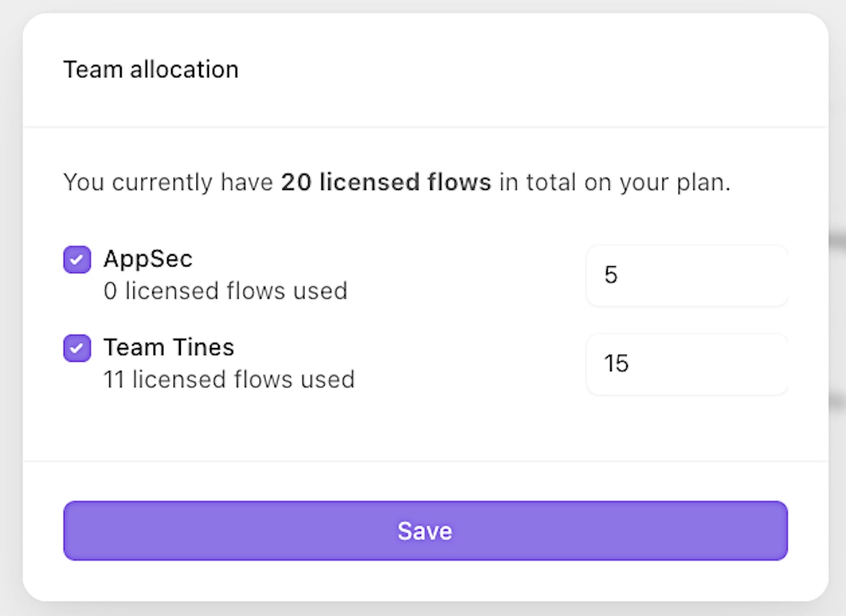
Task: Click the '11 licensed flows used' text
Action: (x=229, y=379)
